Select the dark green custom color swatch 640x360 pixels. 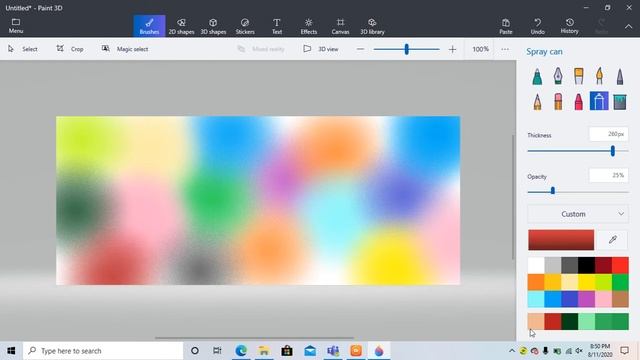(570, 321)
